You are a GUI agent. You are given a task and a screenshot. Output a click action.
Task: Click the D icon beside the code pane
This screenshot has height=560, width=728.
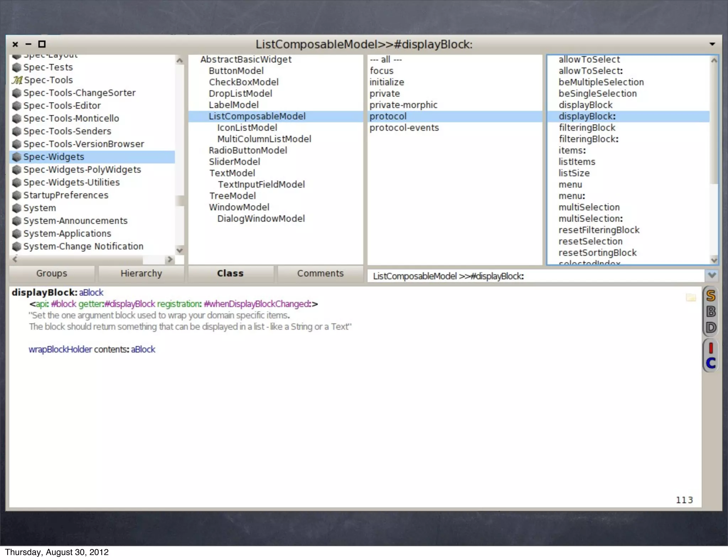(x=711, y=327)
